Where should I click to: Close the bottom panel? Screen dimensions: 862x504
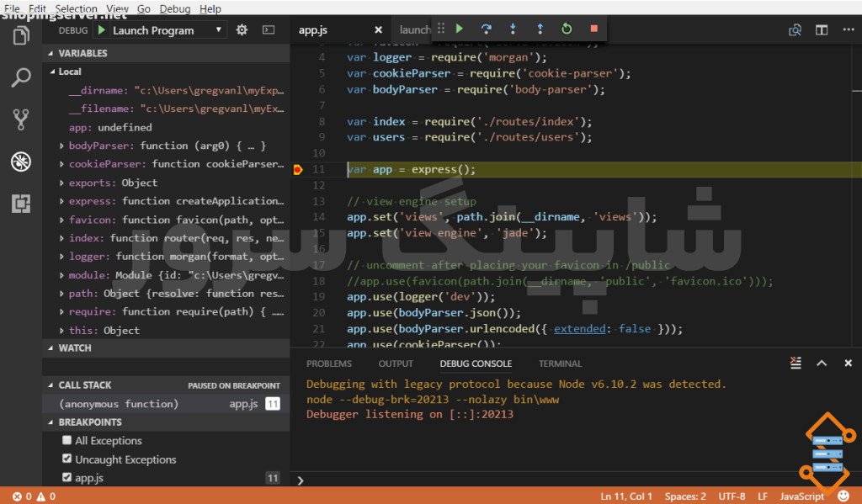click(849, 363)
